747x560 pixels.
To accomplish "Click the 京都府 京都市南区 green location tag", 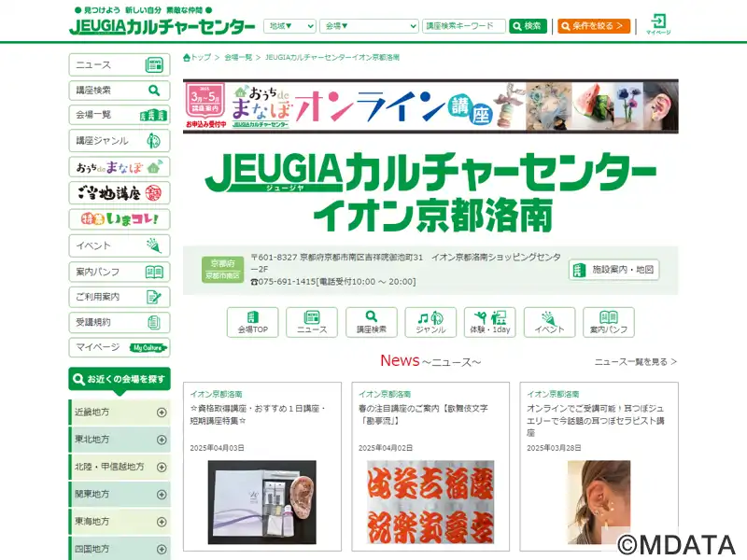I will (222, 270).
